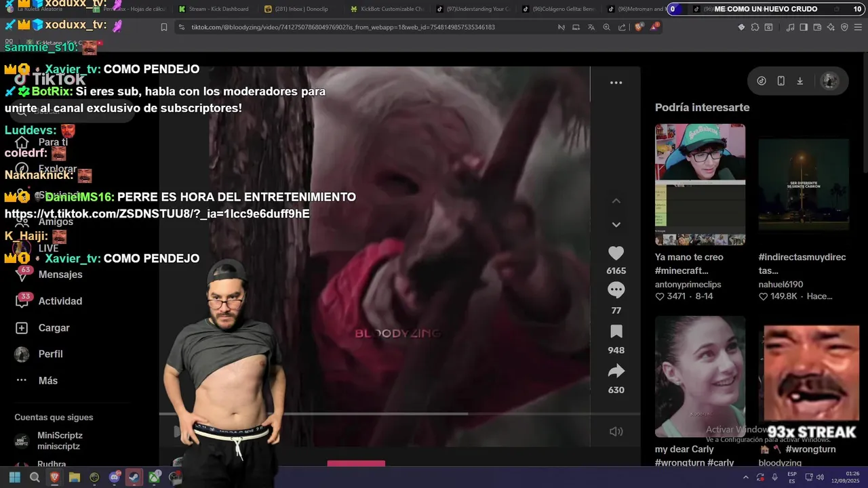Open Brave browser in the taskbar
This screenshot has height=488, width=868.
[x=54, y=477]
